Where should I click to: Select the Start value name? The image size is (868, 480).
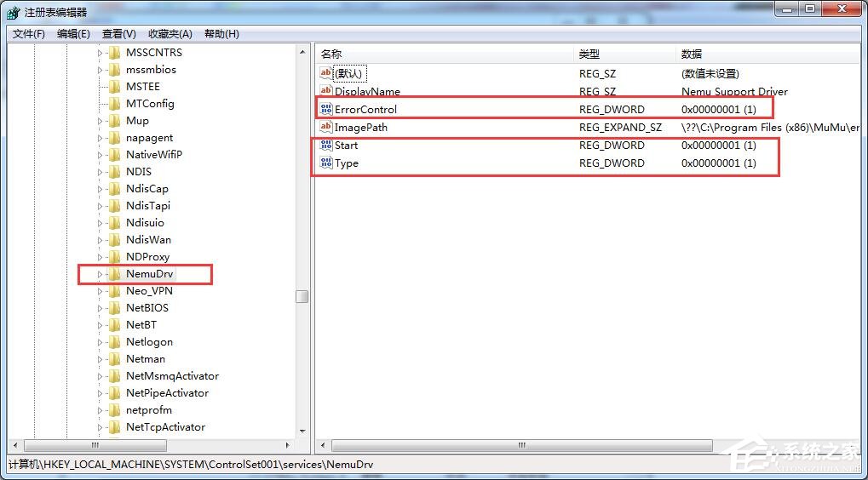[x=347, y=146]
